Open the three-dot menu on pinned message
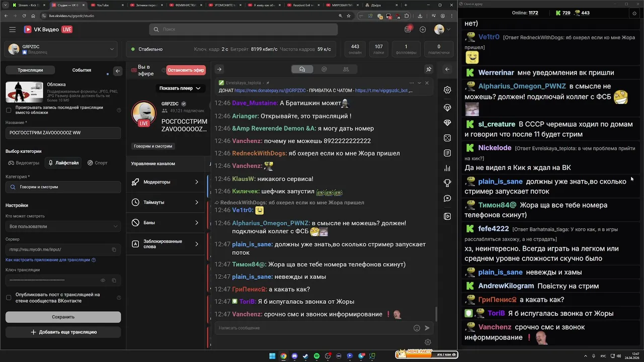The image size is (644, 362). (x=412, y=83)
